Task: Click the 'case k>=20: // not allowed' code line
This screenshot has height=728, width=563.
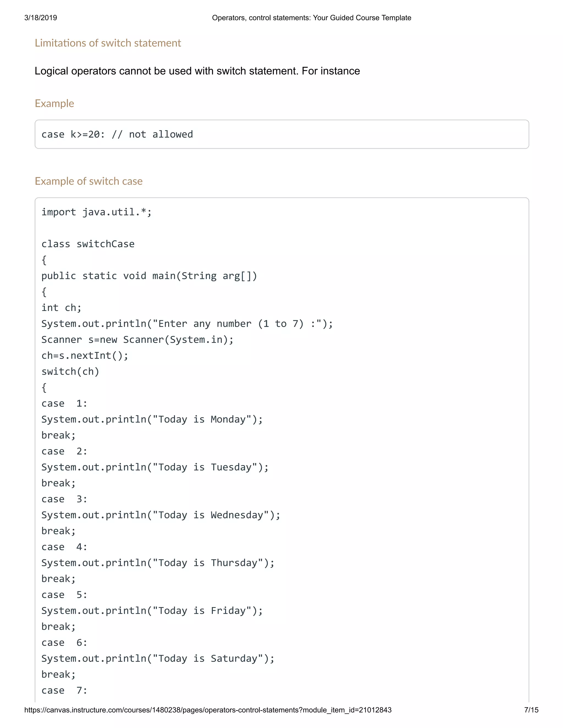Action: click(117, 134)
